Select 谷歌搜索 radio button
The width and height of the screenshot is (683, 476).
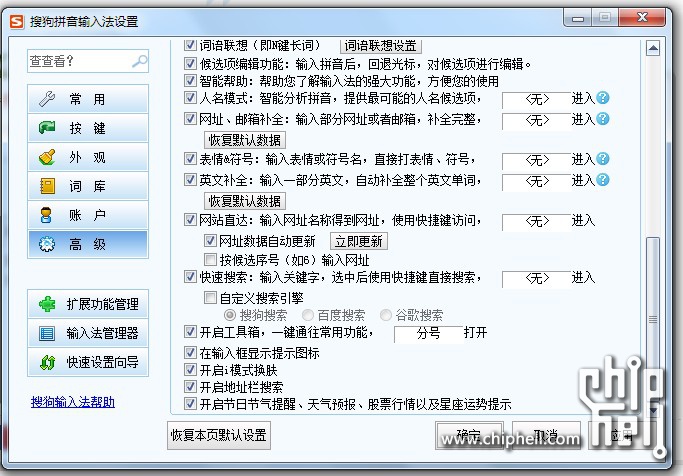pyautogui.click(x=385, y=314)
